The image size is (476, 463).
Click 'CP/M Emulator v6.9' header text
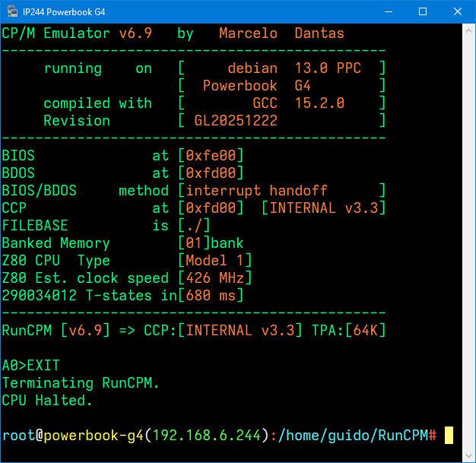tap(77, 33)
